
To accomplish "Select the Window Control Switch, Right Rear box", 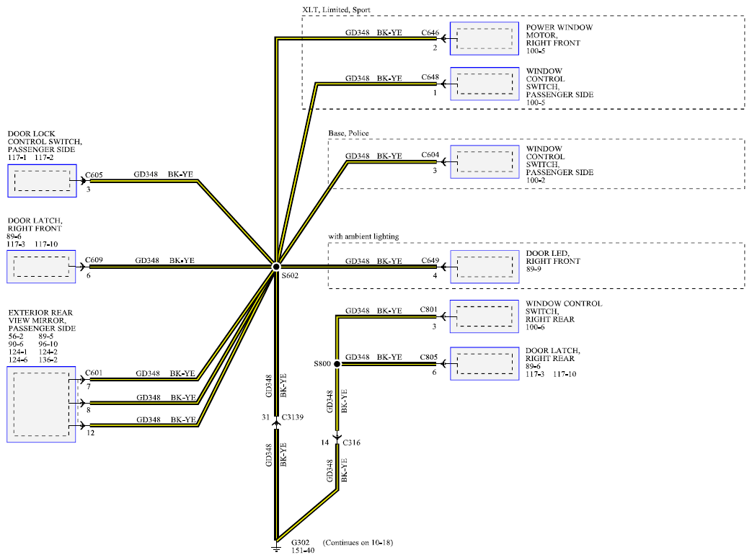I will coord(485,316).
